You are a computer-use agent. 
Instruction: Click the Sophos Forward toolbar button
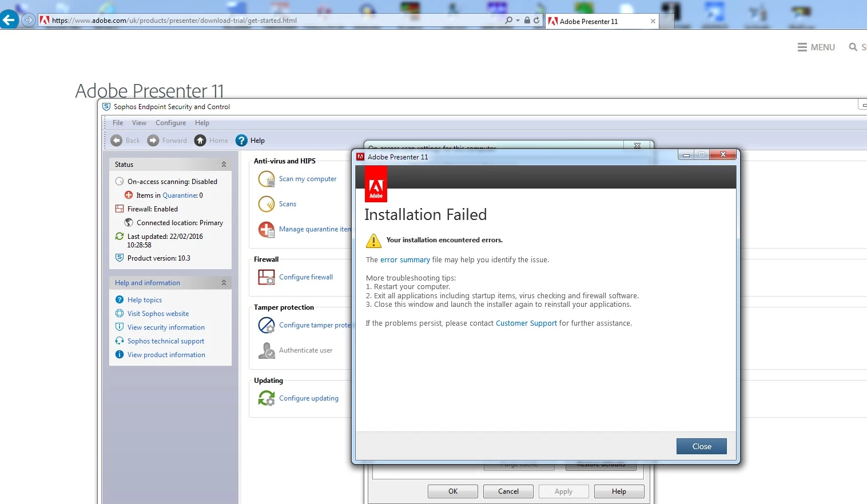click(168, 141)
